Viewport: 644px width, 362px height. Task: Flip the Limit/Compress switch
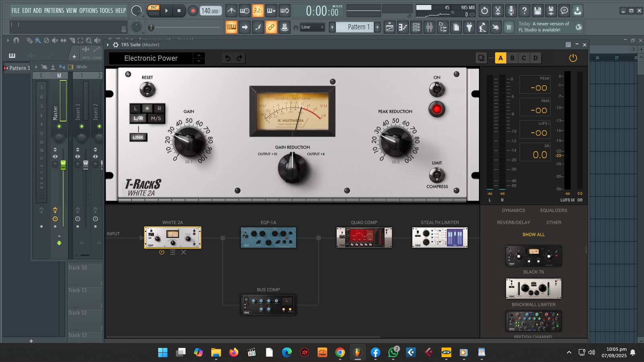(x=437, y=175)
